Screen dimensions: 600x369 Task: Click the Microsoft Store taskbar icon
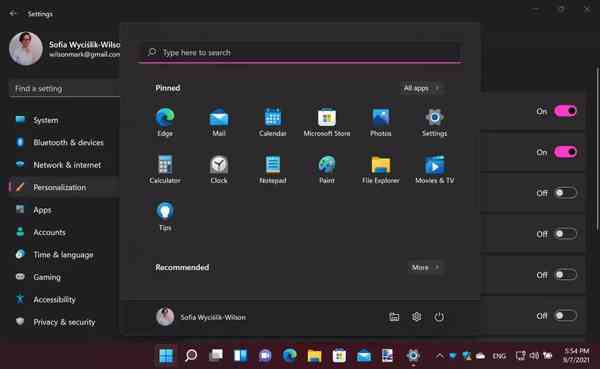coord(339,356)
